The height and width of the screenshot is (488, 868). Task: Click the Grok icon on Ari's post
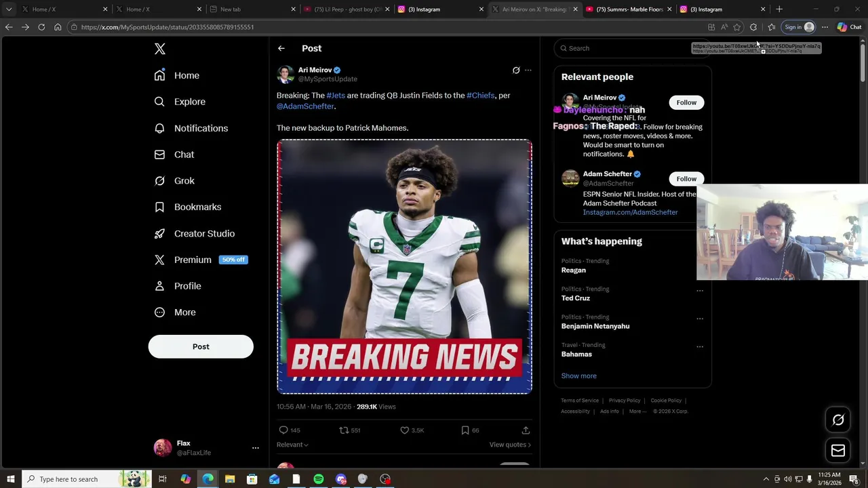[x=516, y=70]
